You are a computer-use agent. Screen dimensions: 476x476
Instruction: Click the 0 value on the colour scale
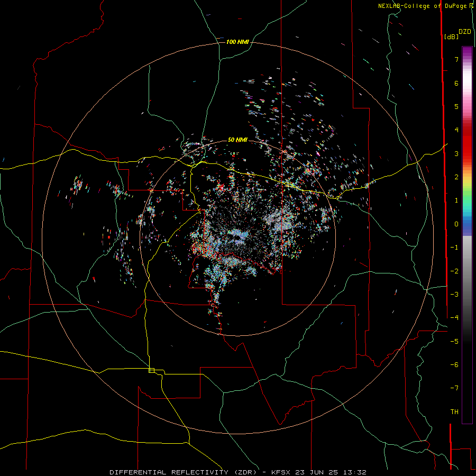coord(456,224)
